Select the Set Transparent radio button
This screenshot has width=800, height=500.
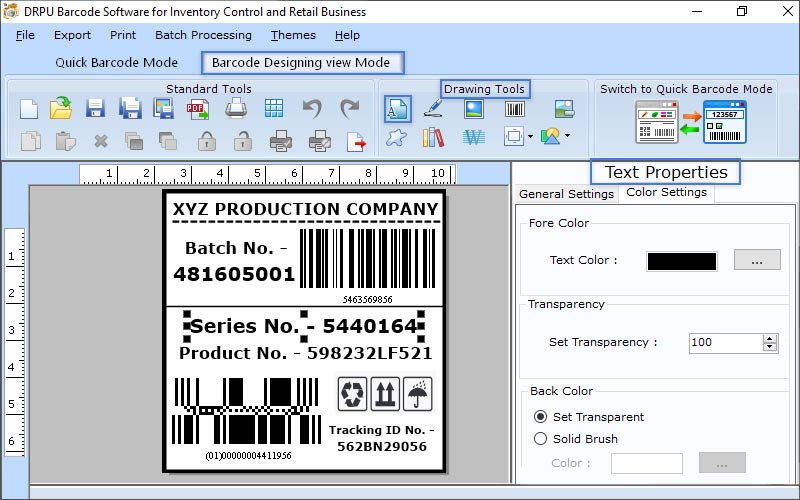tap(540, 417)
